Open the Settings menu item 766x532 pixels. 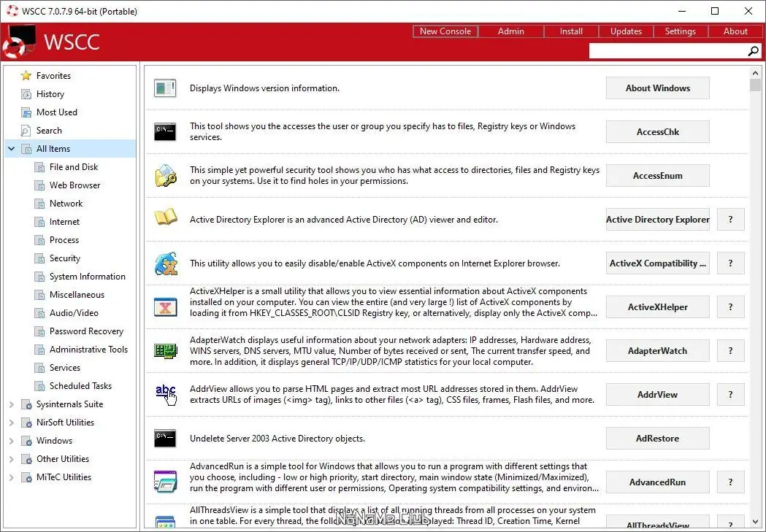coord(680,31)
